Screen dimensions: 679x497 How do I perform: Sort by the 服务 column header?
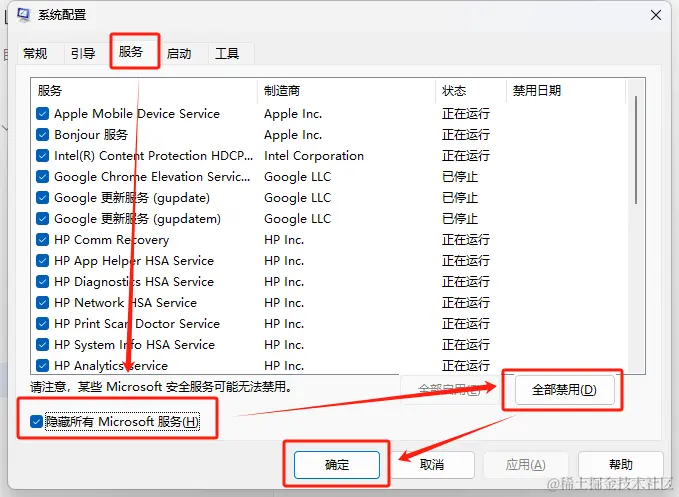click(x=144, y=90)
